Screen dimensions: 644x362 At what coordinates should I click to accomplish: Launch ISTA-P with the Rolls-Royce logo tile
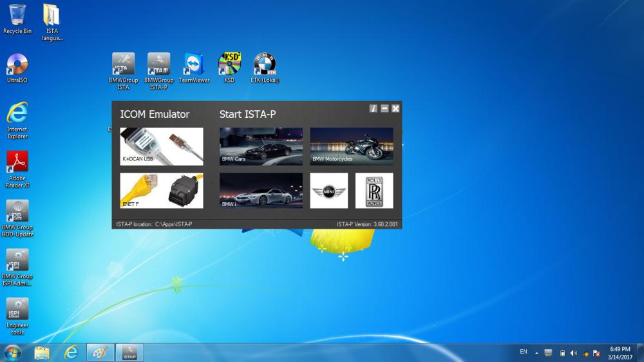pyautogui.click(x=374, y=190)
